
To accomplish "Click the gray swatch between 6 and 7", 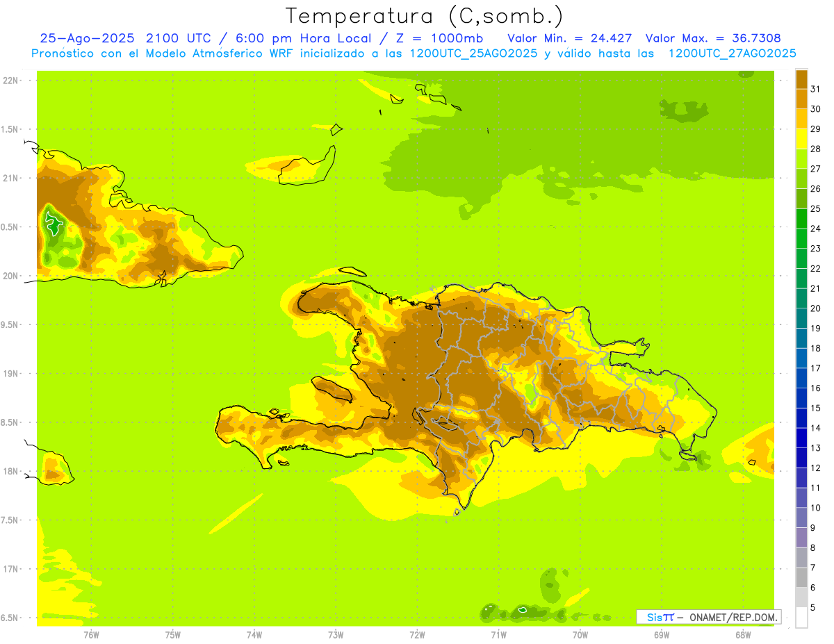I will (801, 578).
